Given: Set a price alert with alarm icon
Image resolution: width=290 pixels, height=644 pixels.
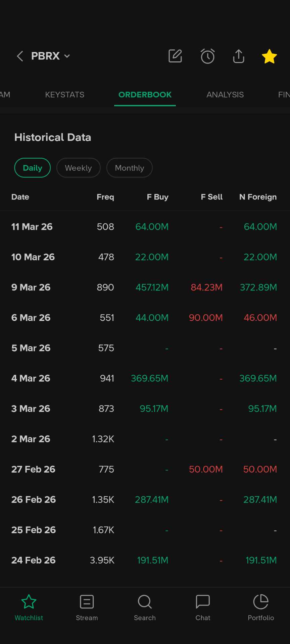Looking at the screenshot, I should click(x=207, y=56).
